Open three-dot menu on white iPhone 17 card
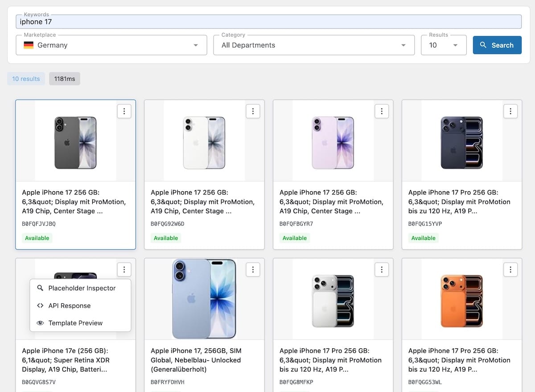Image resolution: width=535 pixels, height=392 pixels. point(253,111)
